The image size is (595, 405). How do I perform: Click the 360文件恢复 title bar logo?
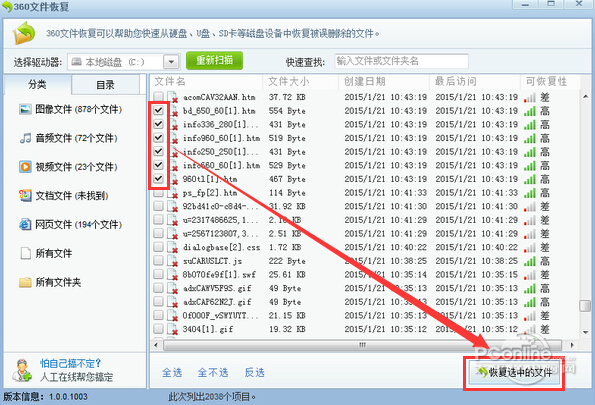[x=7, y=6]
